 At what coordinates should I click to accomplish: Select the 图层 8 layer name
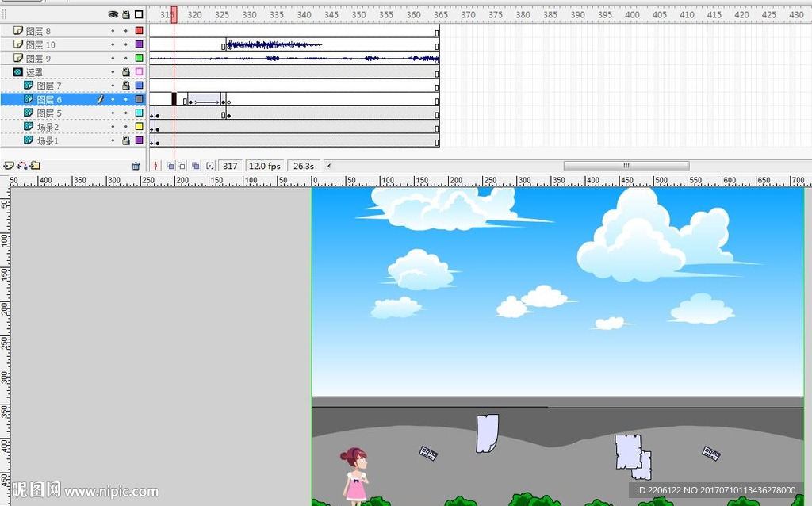[38, 31]
